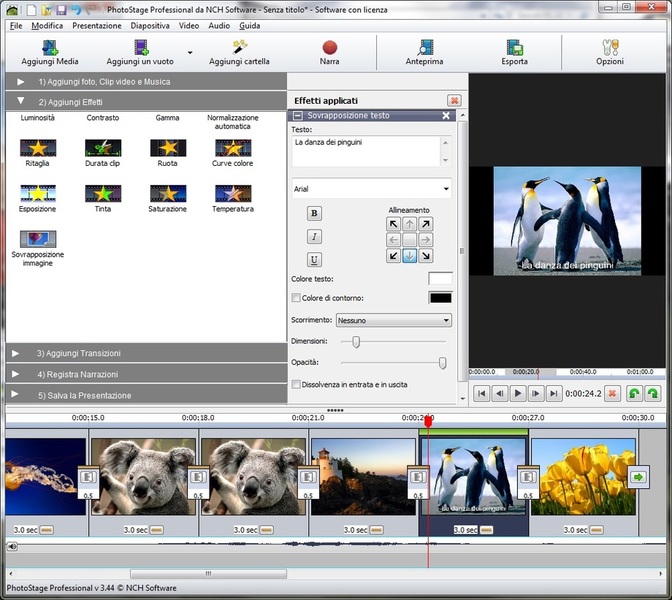The width and height of the screenshot is (672, 600).
Task: Go to the start of preview
Action: 482,393
